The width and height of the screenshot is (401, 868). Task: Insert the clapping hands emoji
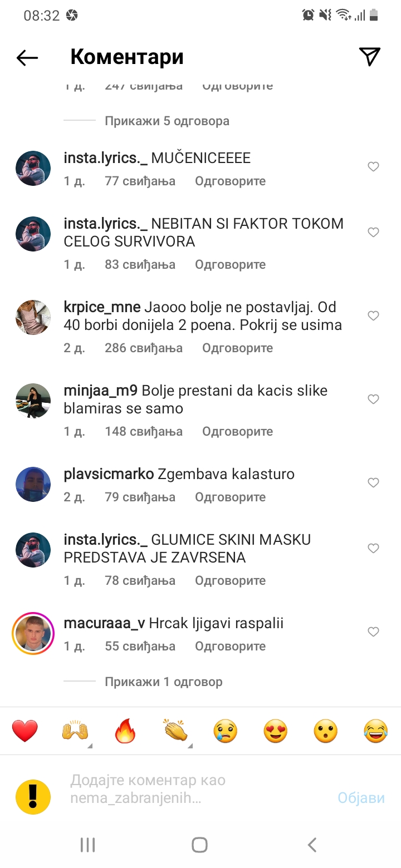point(175,731)
